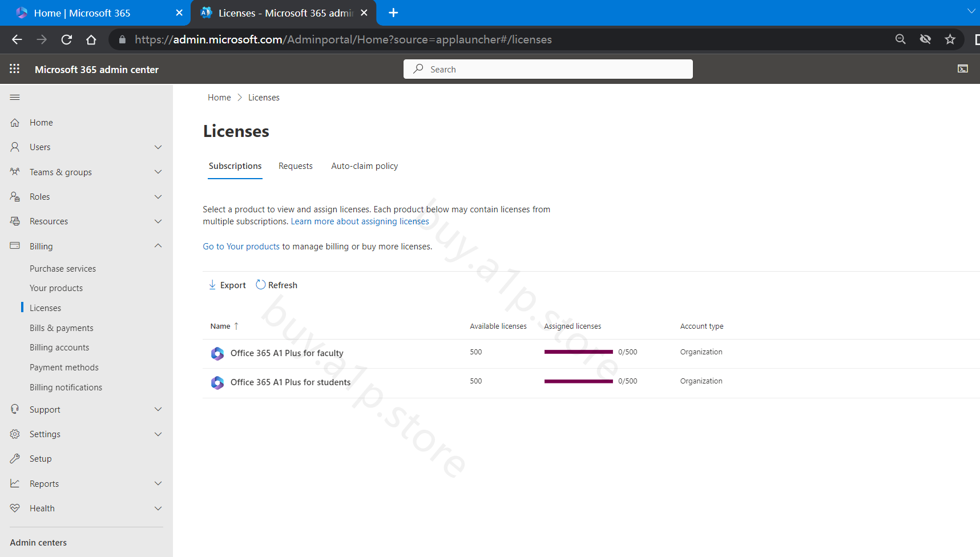This screenshot has width=980, height=557.
Task: Open a new browser tab with plus
Action: click(x=393, y=13)
